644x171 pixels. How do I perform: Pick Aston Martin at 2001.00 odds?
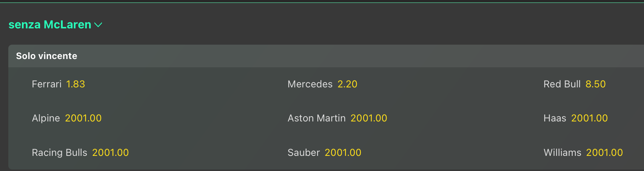coord(369,118)
